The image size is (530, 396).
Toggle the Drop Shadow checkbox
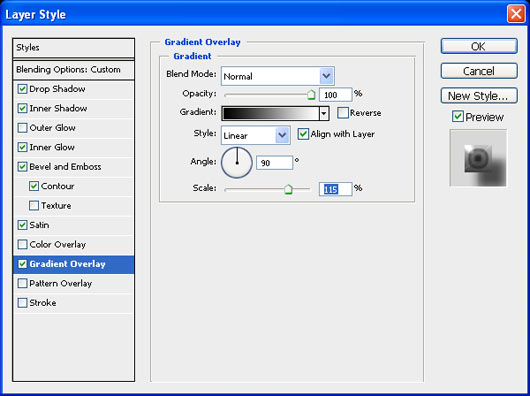tap(22, 89)
